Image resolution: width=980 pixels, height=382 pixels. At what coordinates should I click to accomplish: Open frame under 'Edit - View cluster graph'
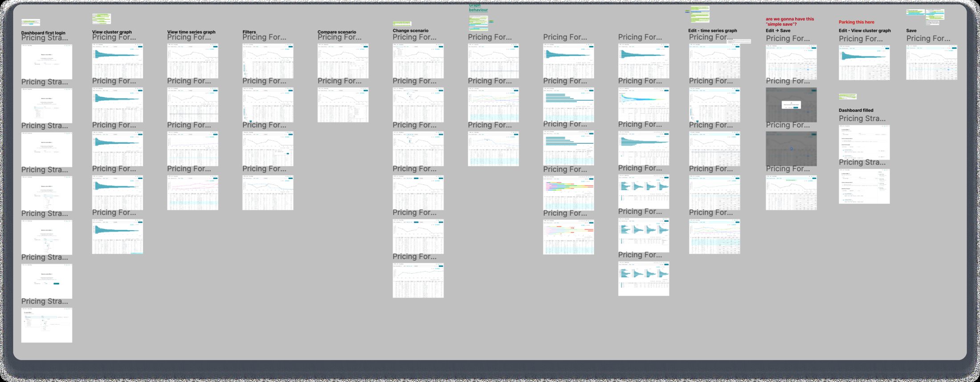864,63
